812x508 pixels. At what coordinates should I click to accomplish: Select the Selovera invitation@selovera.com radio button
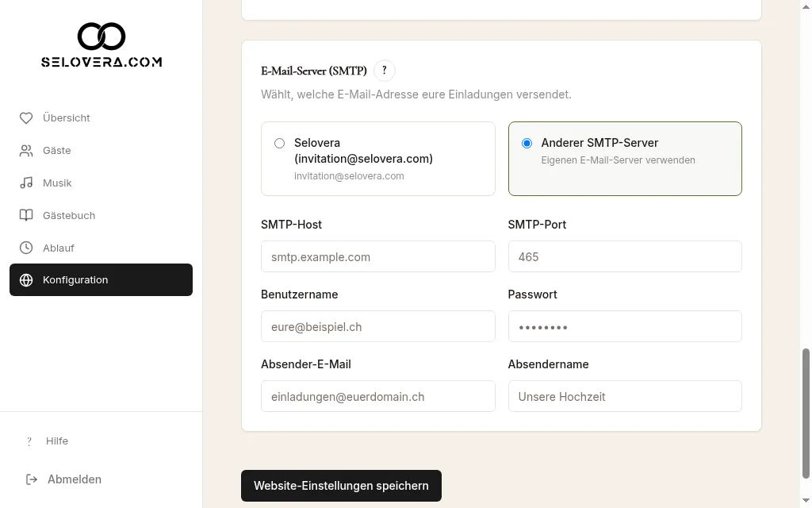pyautogui.click(x=280, y=144)
